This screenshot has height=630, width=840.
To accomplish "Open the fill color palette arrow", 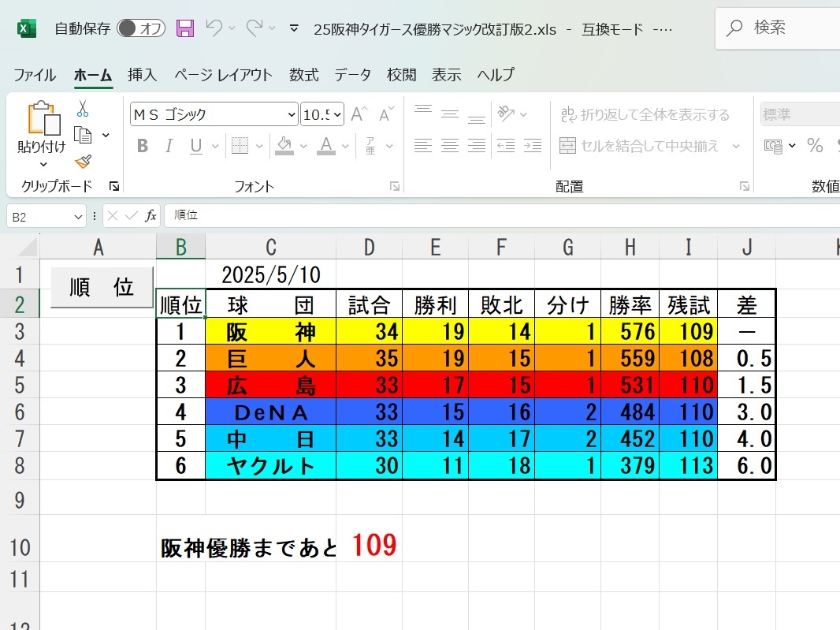I will pyautogui.click(x=303, y=146).
